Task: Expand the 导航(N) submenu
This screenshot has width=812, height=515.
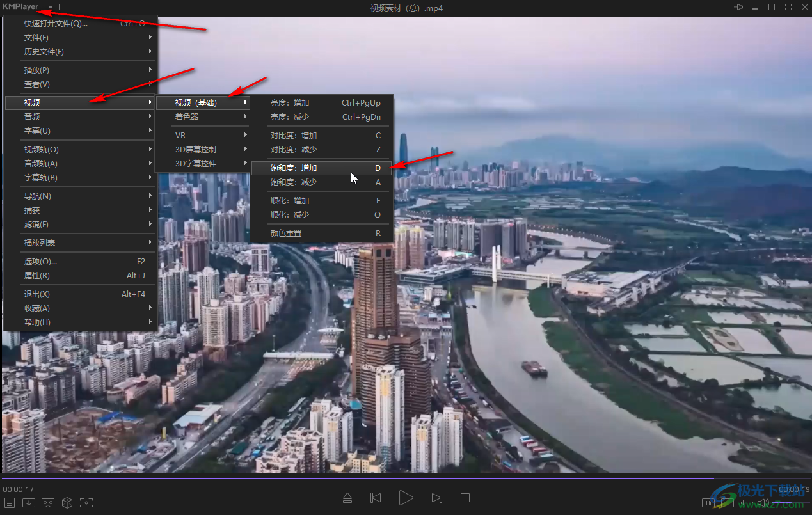Action: click(81, 196)
